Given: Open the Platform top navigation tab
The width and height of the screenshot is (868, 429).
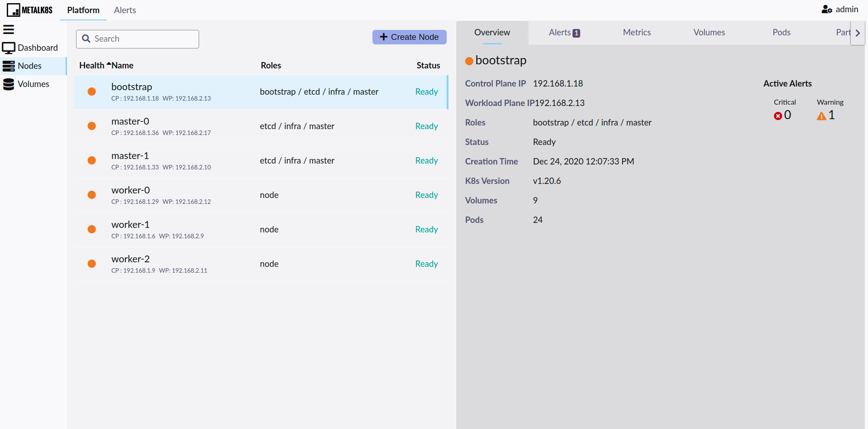Looking at the screenshot, I should [x=83, y=10].
